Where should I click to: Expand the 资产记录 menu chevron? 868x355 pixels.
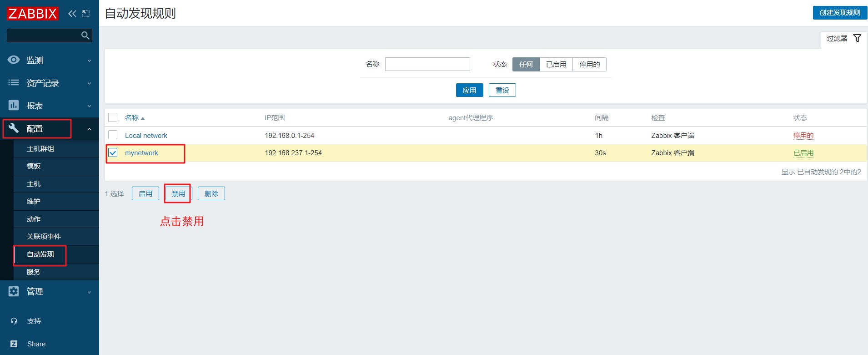[89, 83]
